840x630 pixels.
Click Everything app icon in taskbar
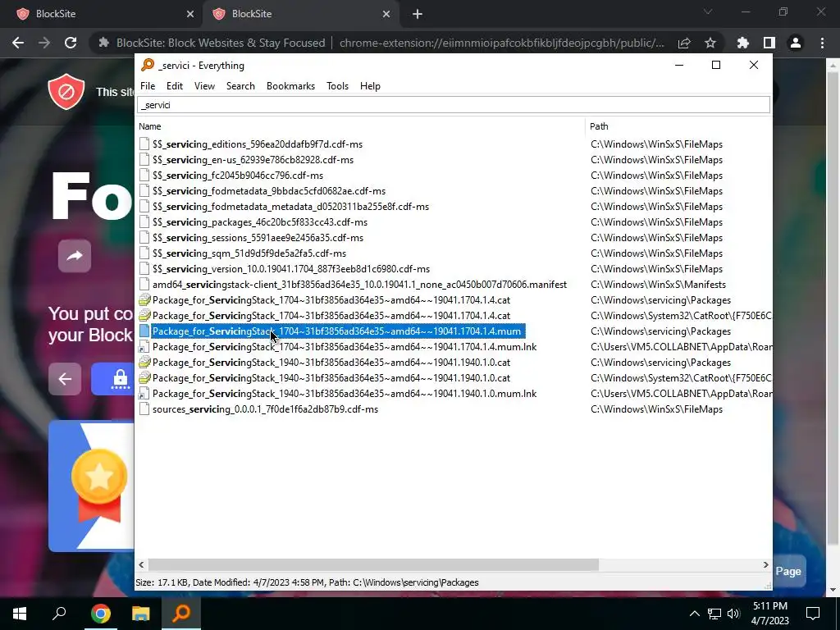[x=181, y=612]
